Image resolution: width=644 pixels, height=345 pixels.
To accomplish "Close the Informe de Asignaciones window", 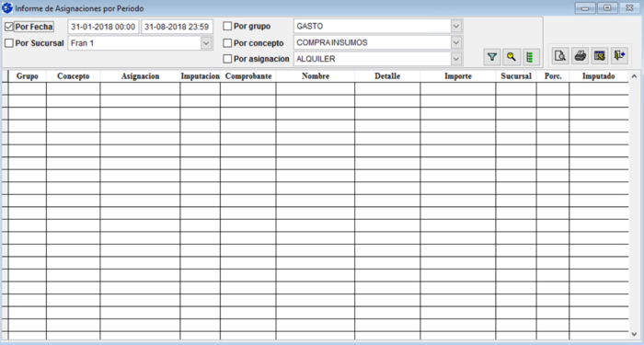I will coord(629,7).
